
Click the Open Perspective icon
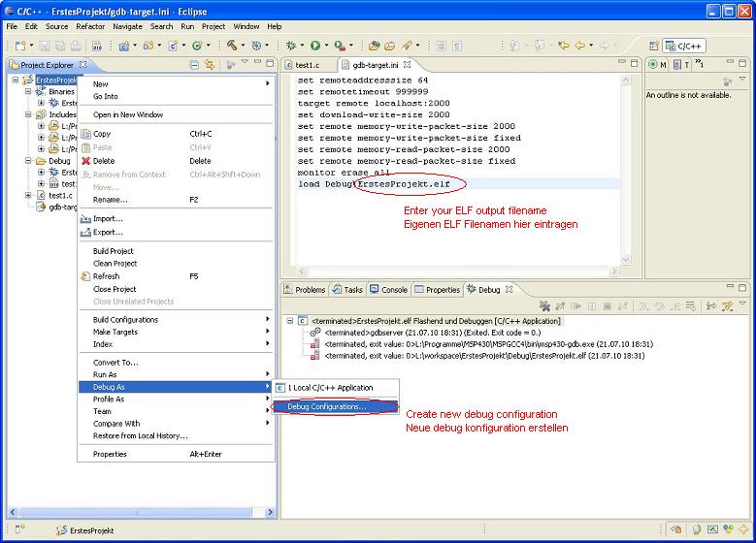pos(654,46)
